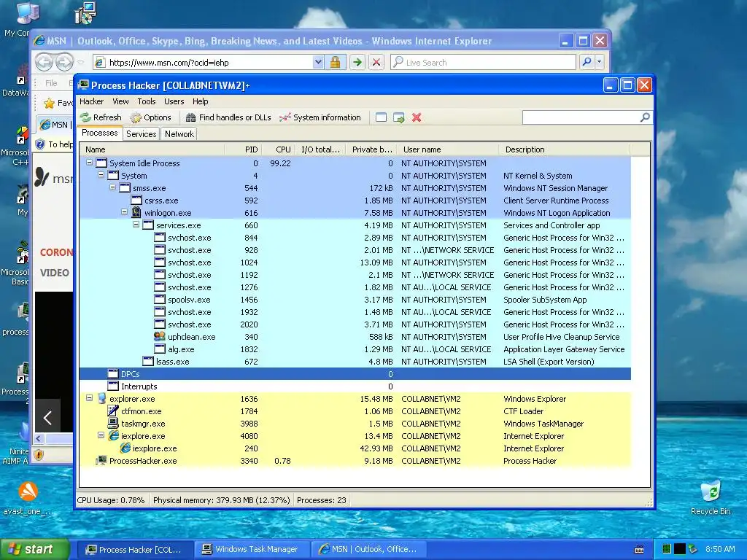Click the Windows Start button
The height and width of the screenshot is (560, 747).
[34, 550]
